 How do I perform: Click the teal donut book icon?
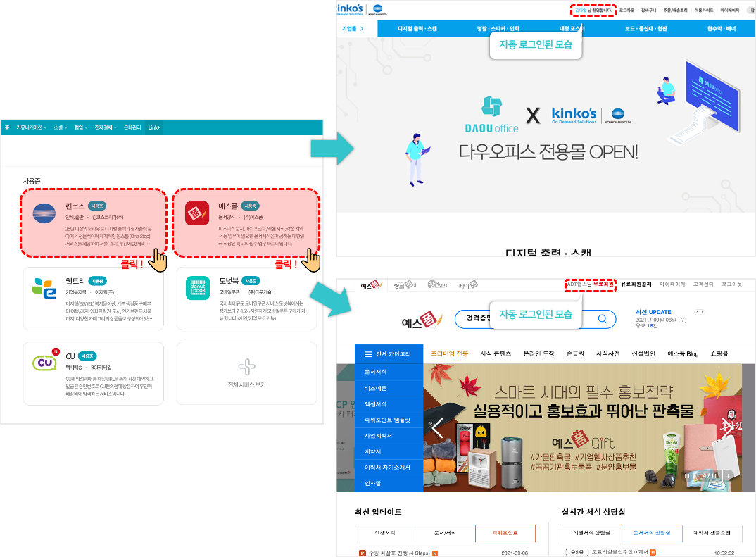pyautogui.click(x=198, y=288)
